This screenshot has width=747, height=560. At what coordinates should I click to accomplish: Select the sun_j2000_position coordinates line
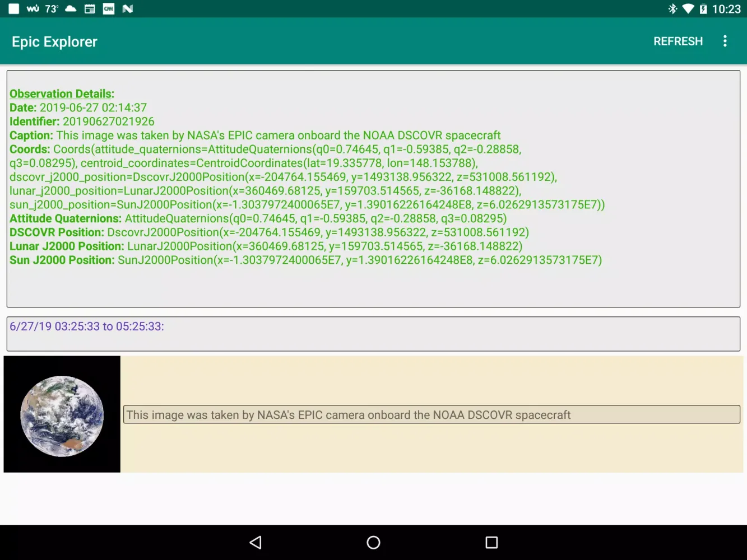pyautogui.click(x=307, y=205)
